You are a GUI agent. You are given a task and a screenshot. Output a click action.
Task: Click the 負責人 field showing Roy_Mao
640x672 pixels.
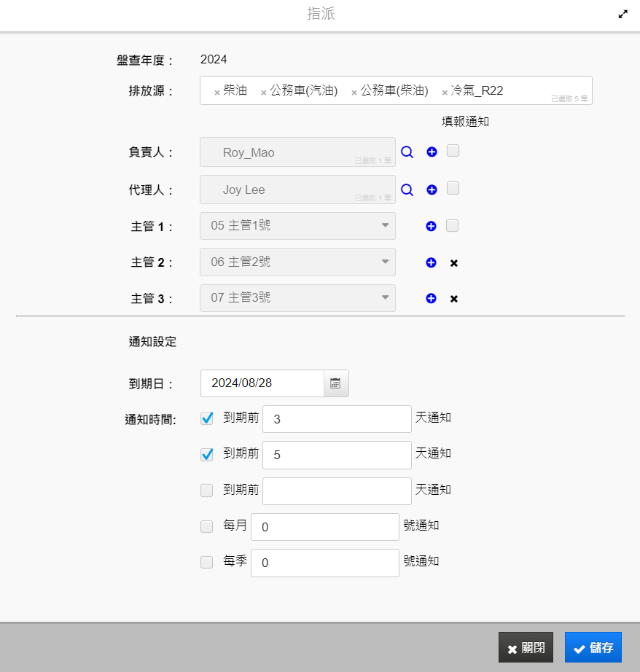[x=297, y=152]
